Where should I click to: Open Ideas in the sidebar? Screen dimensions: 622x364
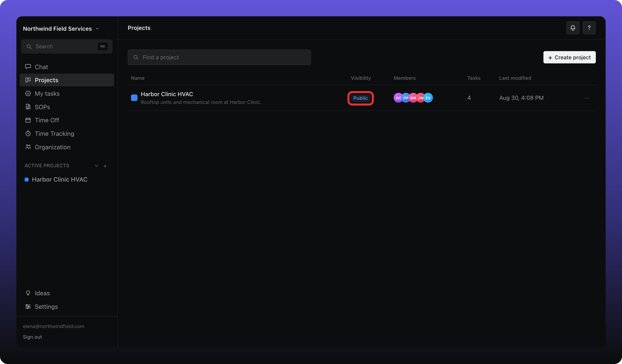tap(67, 293)
